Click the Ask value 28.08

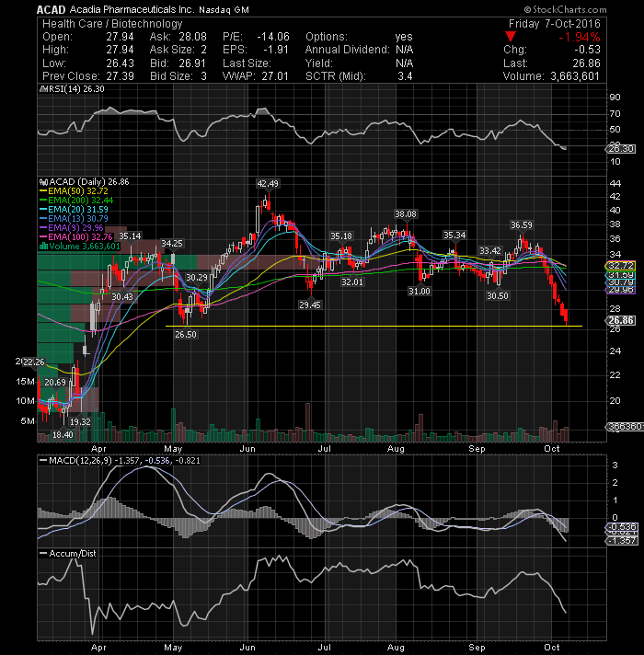[x=192, y=37]
